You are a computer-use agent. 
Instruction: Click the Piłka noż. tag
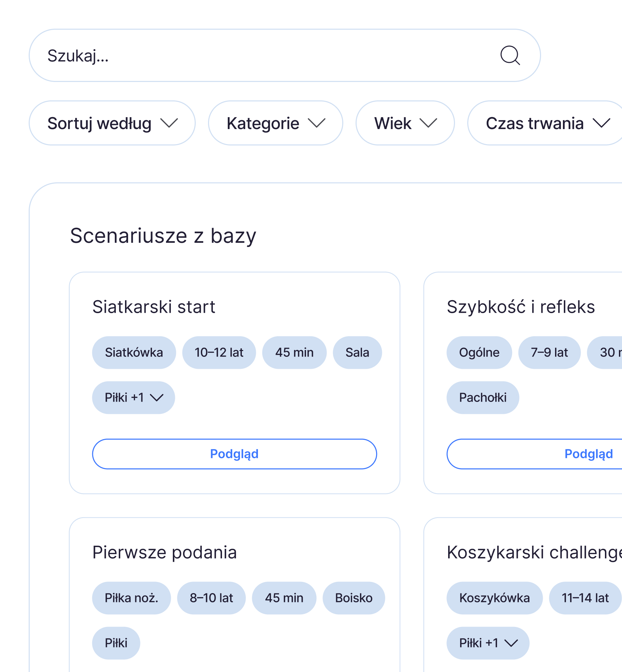point(132,598)
